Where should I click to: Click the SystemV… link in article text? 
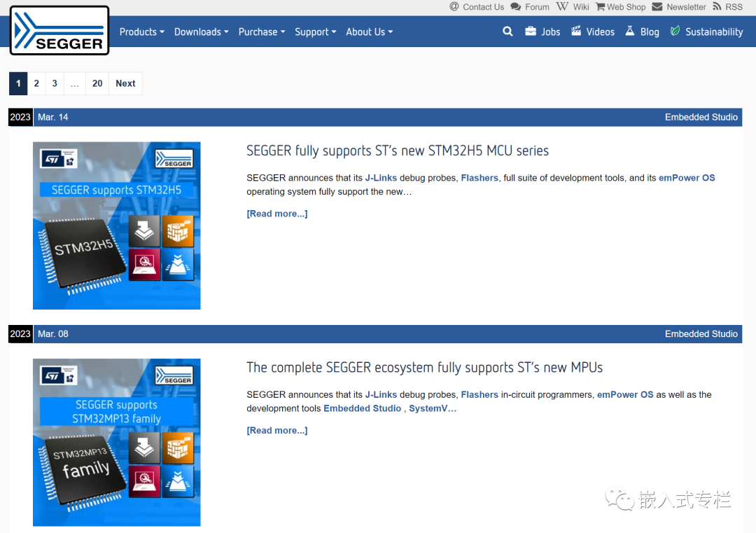click(433, 408)
